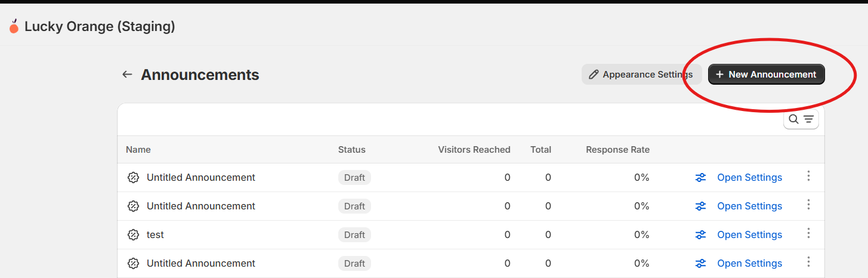Sort by the Status column header
This screenshot has width=868, height=278.
tap(352, 150)
